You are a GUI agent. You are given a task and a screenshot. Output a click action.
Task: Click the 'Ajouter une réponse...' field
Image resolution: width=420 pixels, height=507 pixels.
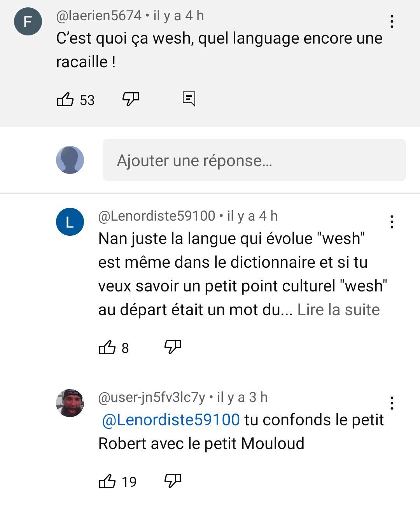(x=254, y=160)
